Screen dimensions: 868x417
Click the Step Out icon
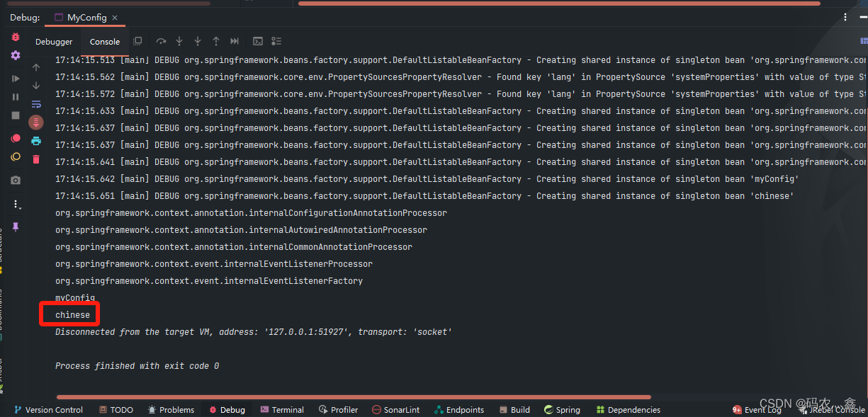click(216, 41)
